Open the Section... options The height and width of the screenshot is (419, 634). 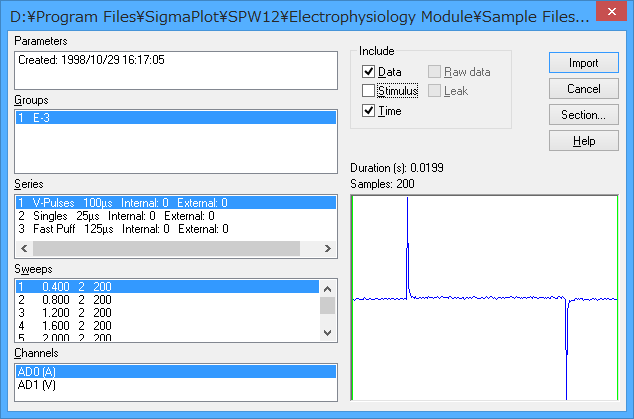[x=583, y=115]
